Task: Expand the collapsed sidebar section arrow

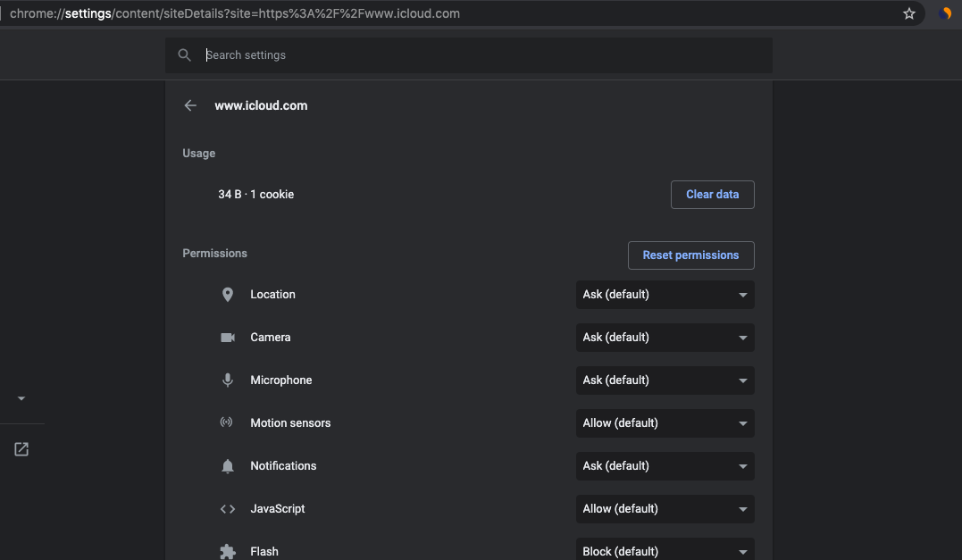Action: coord(21,398)
